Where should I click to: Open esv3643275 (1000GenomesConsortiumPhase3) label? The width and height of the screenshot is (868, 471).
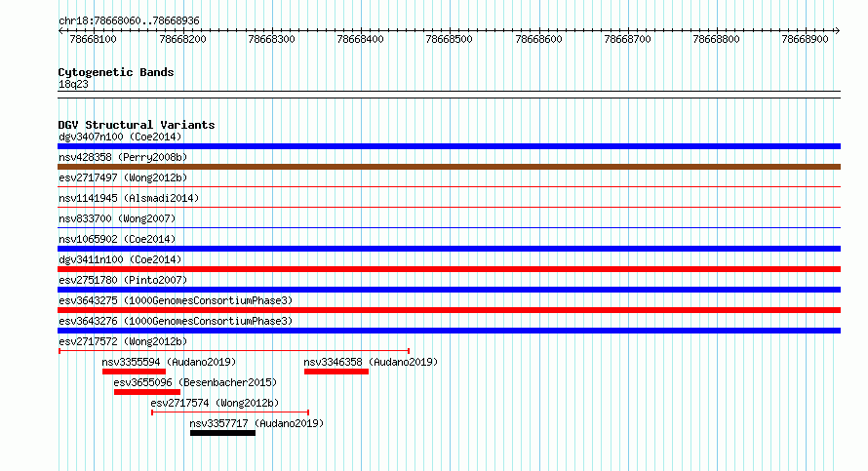(x=176, y=300)
